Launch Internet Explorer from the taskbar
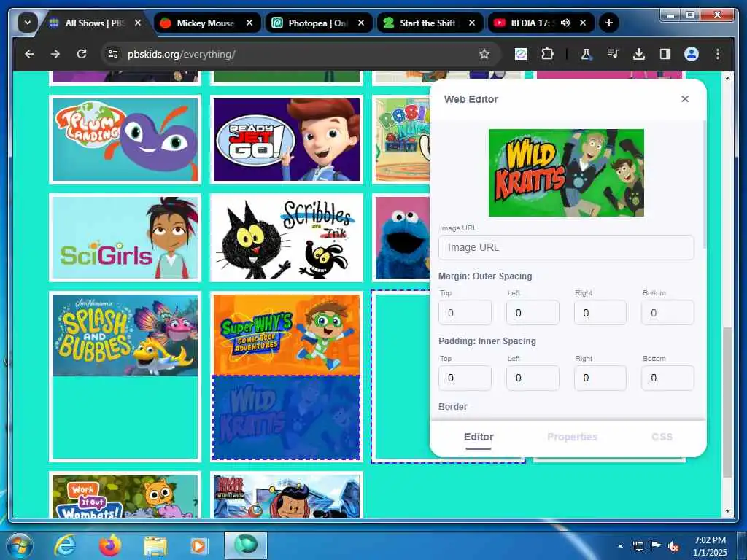 point(64,545)
